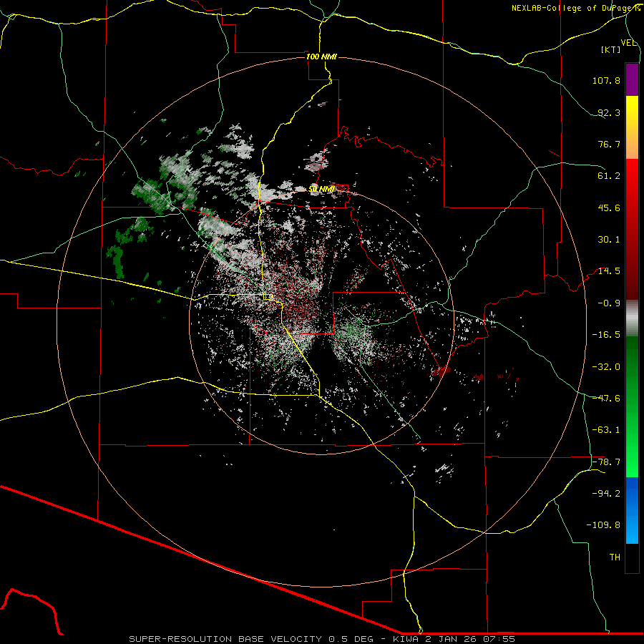Click the KIWA 2 JAN 26 07:55 timestamp

pos(454,639)
